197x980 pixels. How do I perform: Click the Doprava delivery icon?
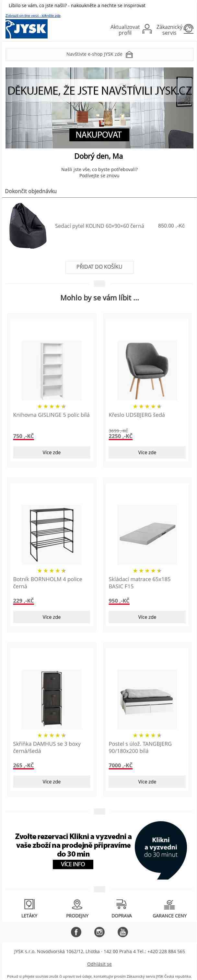coord(121,904)
